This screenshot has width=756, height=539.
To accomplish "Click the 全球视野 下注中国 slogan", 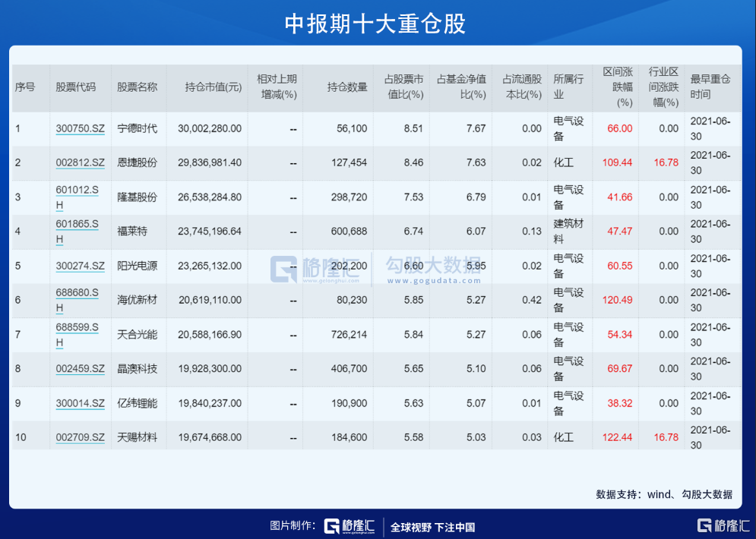I will click(x=432, y=528).
